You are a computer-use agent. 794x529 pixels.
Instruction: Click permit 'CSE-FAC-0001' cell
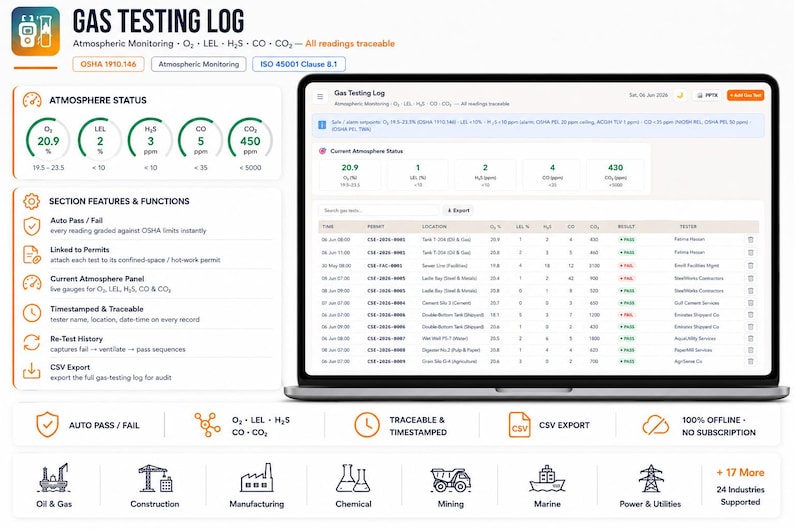point(385,265)
